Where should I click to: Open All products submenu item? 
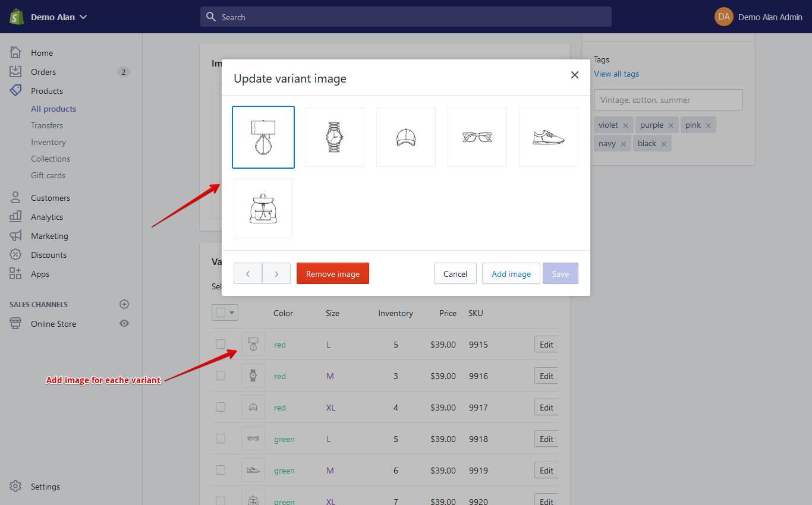pos(53,109)
